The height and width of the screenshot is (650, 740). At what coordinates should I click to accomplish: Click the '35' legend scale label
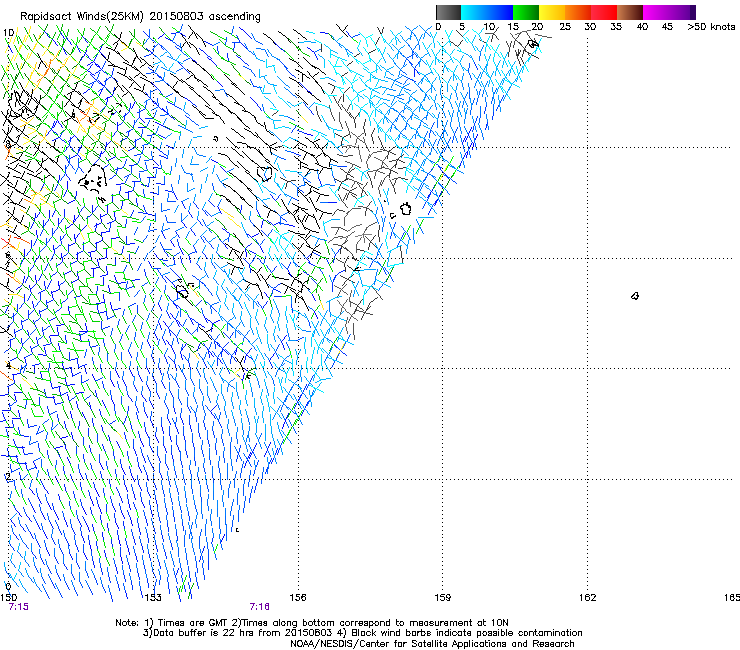point(616,26)
